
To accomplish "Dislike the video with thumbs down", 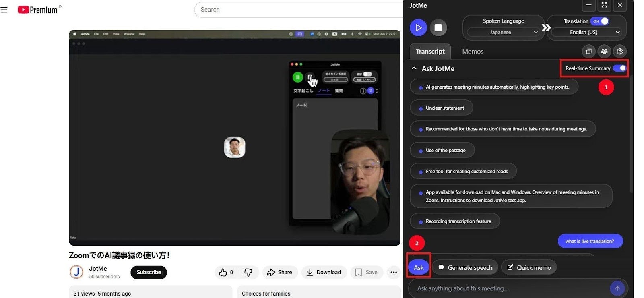I will (x=249, y=272).
